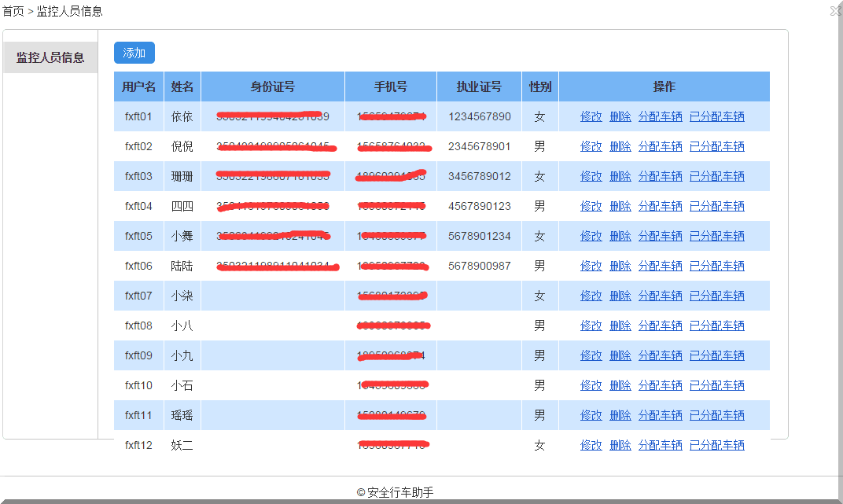Click the close X at top right
This screenshot has height=504, width=843.
pos(835,10)
